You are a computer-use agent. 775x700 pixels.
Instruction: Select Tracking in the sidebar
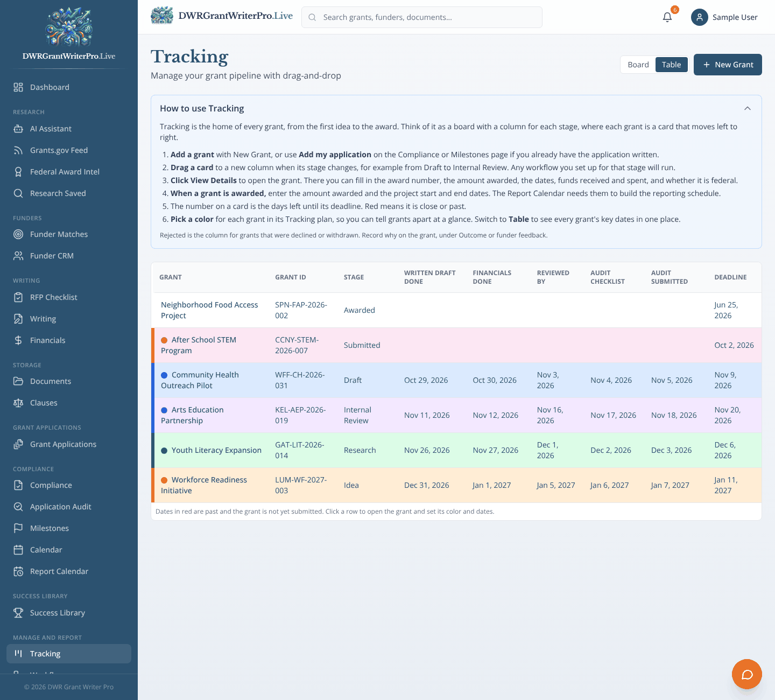click(x=69, y=654)
